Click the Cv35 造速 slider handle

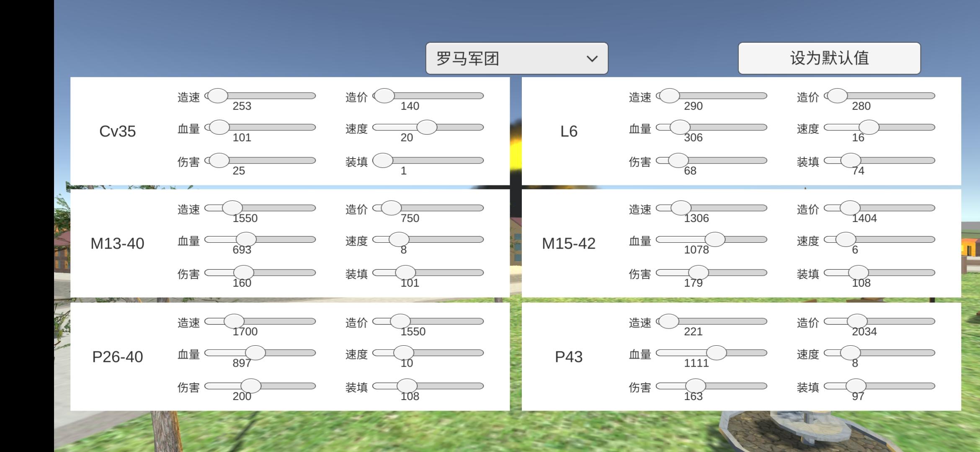pos(218,96)
